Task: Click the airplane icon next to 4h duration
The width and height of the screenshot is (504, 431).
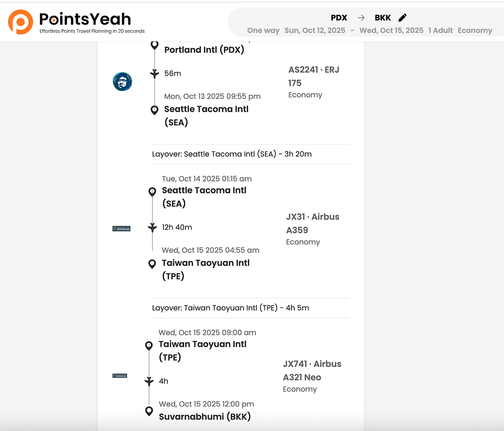Action: pyautogui.click(x=149, y=381)
